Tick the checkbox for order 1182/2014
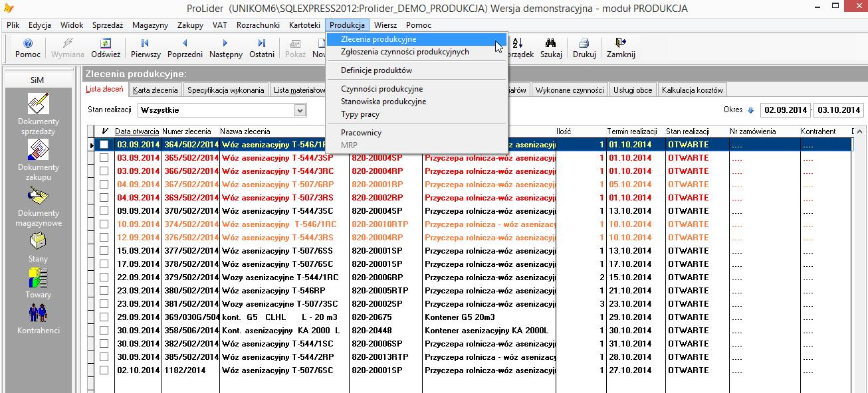 [x=104, y=370]
